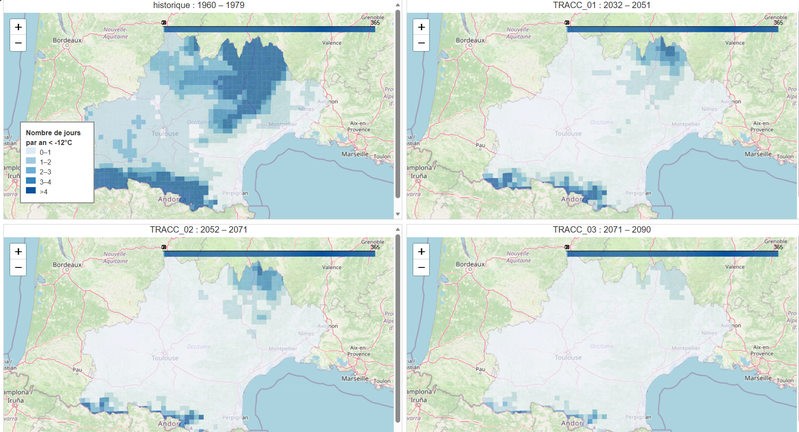
Task: Click the >4 days legend color swatch
Action: 32,191
